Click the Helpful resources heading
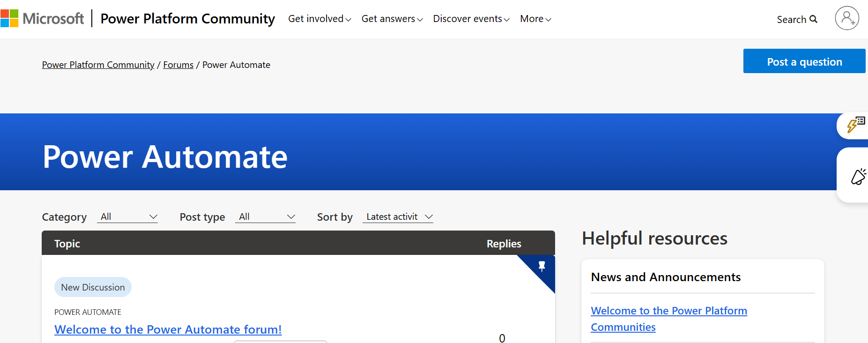 [654, 239]
